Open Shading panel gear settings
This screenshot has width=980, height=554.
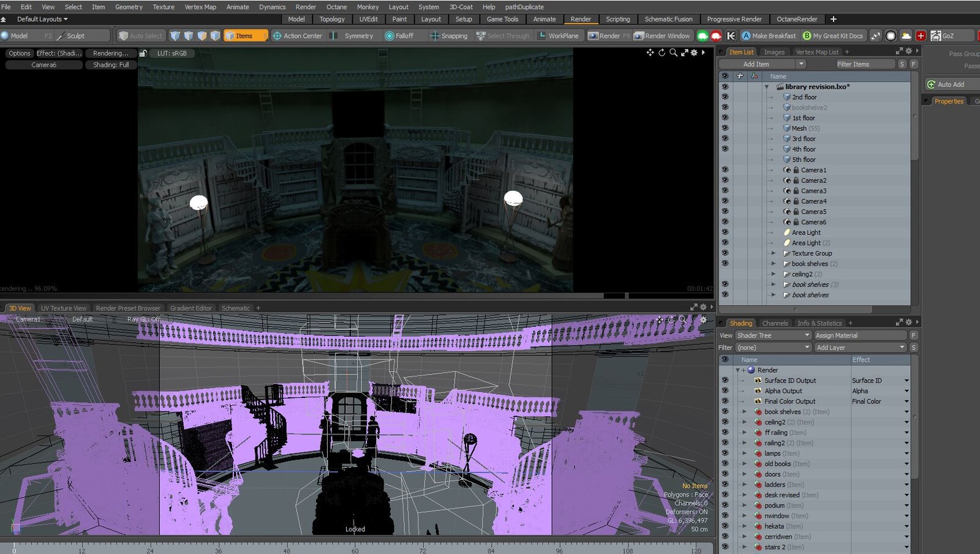click(909, 323)
